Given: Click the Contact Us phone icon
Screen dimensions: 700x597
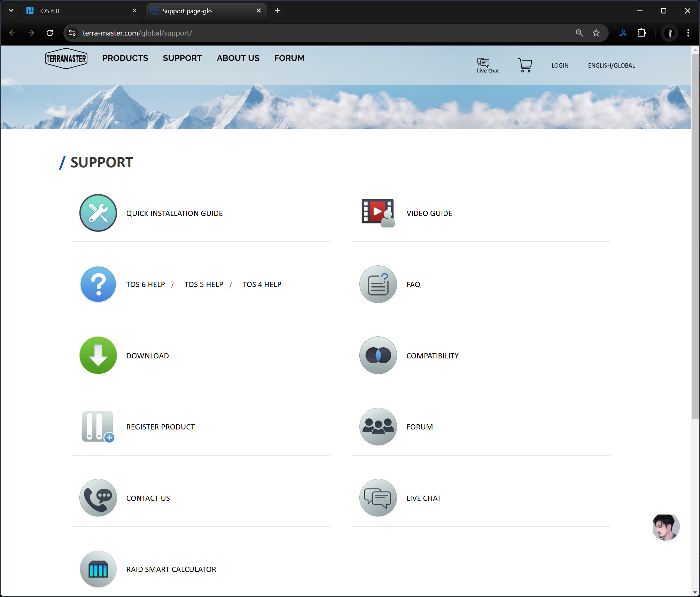Looking at the screenshot, I should [x=98, y=498].
